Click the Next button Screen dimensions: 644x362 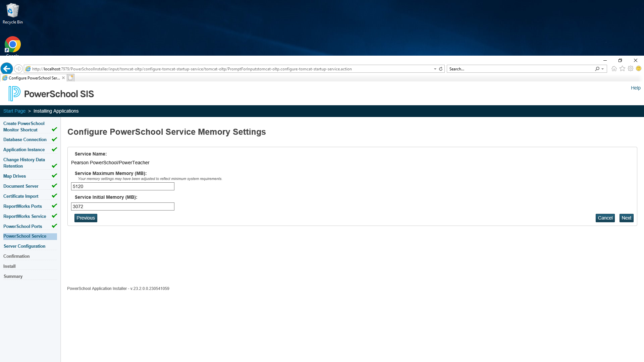coord(626,218)
